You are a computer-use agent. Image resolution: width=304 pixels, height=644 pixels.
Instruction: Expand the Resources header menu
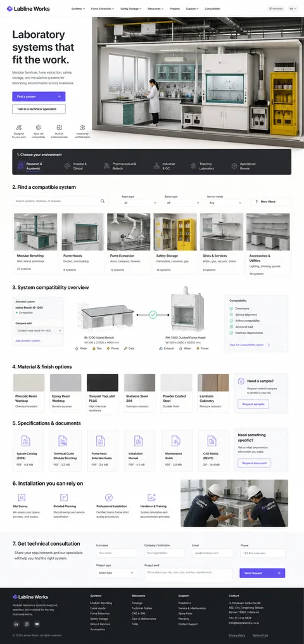[x=156, y=9]
